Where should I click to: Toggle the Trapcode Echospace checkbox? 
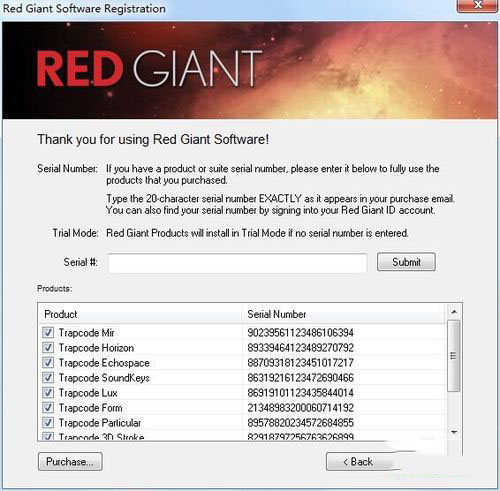click(48, 362)
